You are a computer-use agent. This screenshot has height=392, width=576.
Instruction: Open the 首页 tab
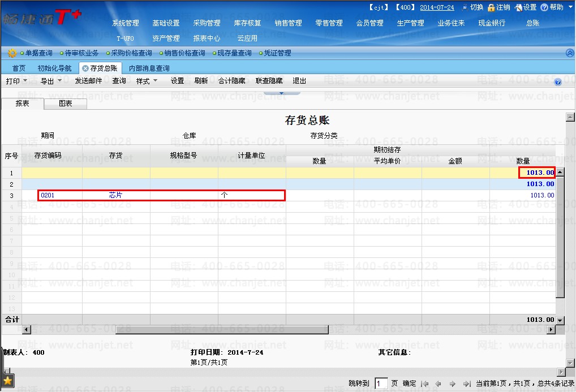[x=19, y=68]
